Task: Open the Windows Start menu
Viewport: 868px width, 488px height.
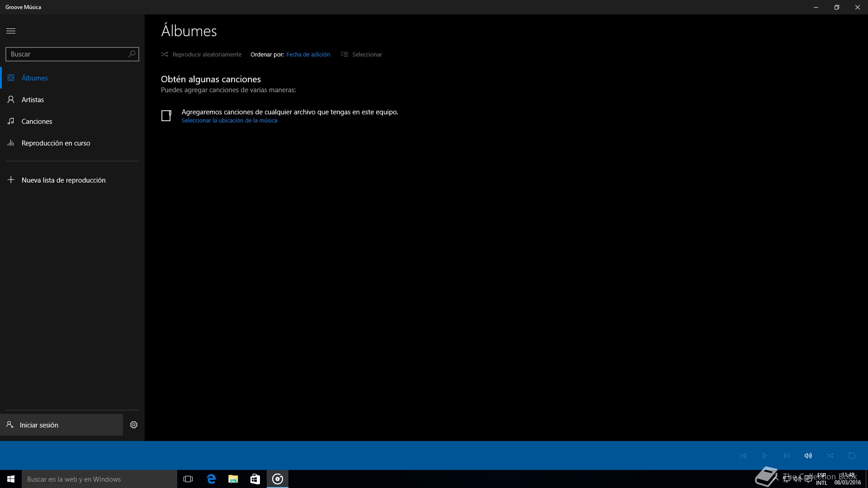Action: tap(11, 479)
